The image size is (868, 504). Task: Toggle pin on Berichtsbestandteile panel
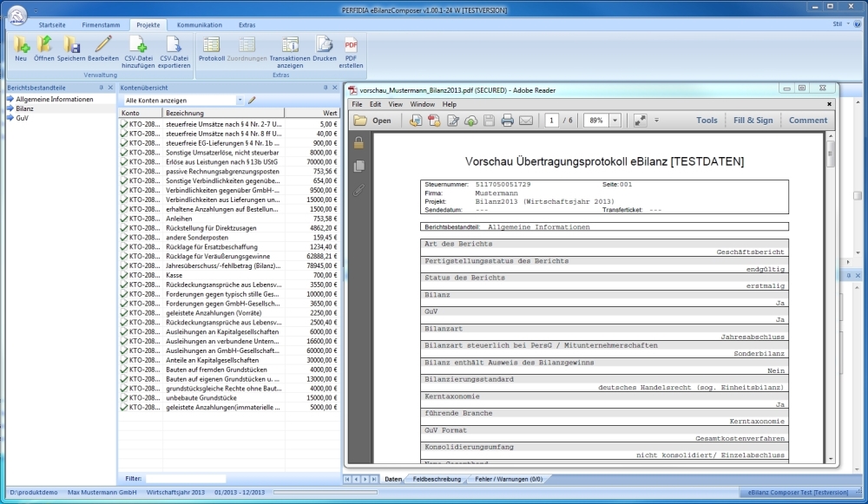coord(101,88)
